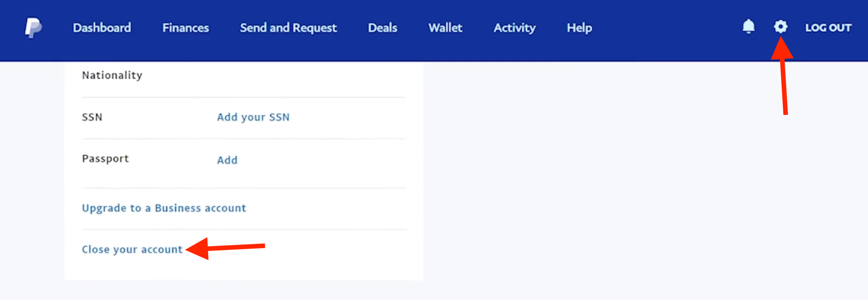Go to the Dashboard tab
This screenshot has width=868, height=300.
(x=102, y=28)
